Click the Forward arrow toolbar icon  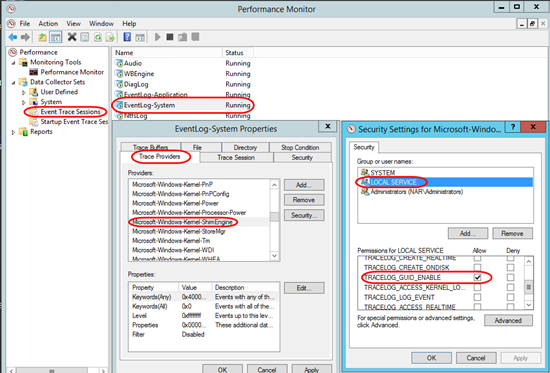click(25, 37)
